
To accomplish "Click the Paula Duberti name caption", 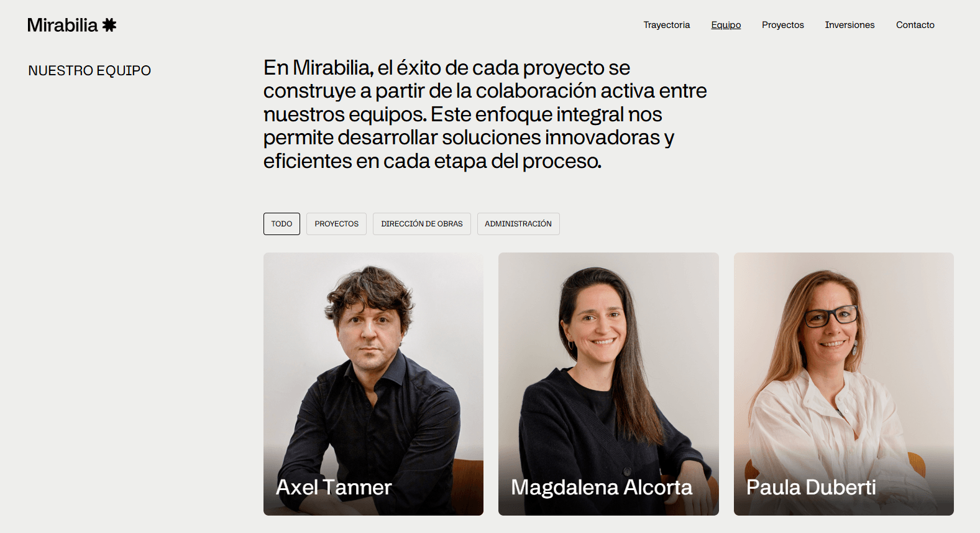I will [x=811, y=487].
